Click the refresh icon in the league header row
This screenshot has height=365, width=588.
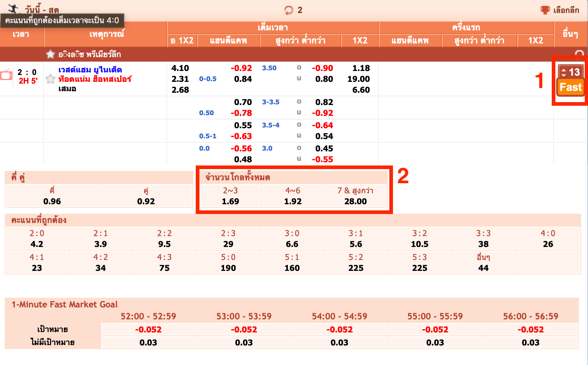click(x=579, y=54)
